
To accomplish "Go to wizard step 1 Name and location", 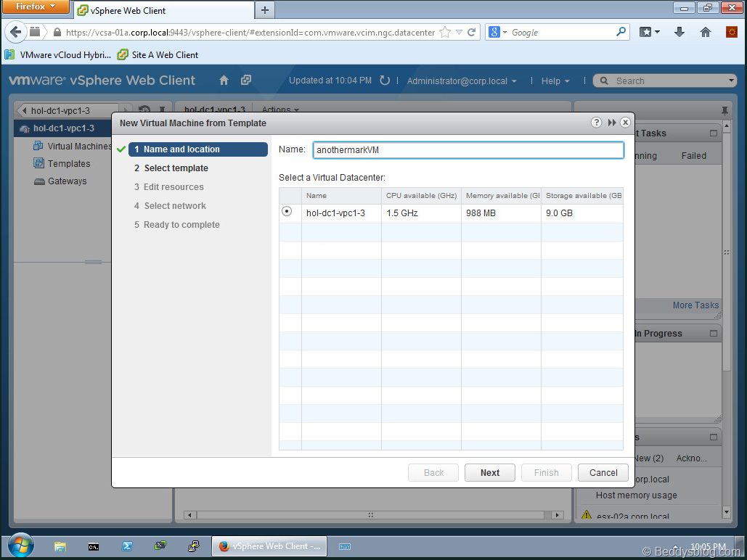I will [x=198, y=149].
